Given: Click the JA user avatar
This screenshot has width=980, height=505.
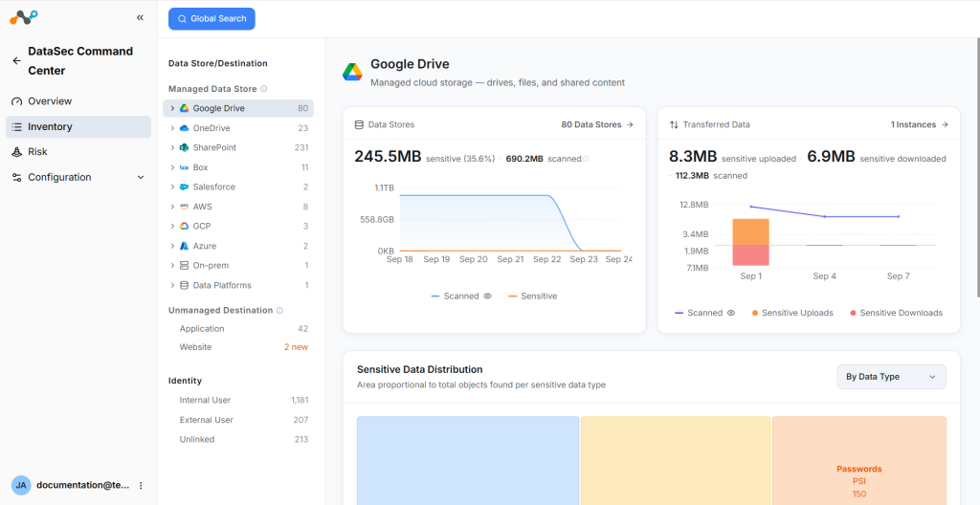Looking at the screenshot, I should pyautogui.click(x=21, y=485).
